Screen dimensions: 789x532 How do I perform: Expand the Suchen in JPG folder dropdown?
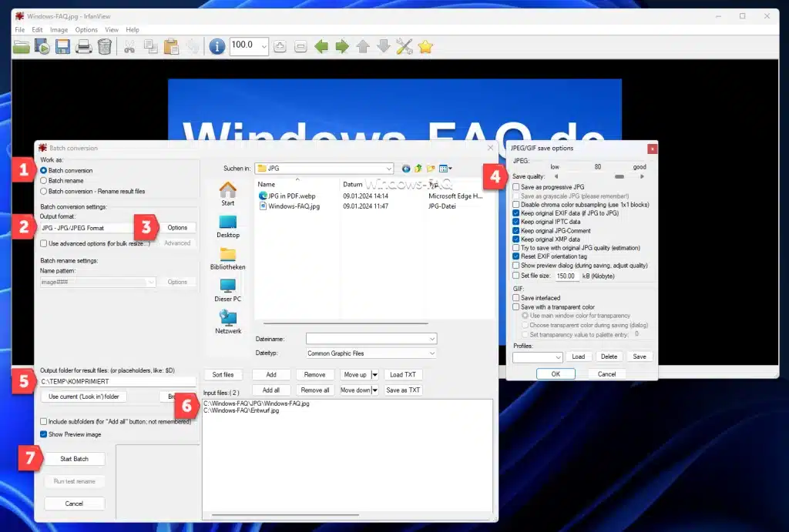pyautogui.click(x=389, y=169)
